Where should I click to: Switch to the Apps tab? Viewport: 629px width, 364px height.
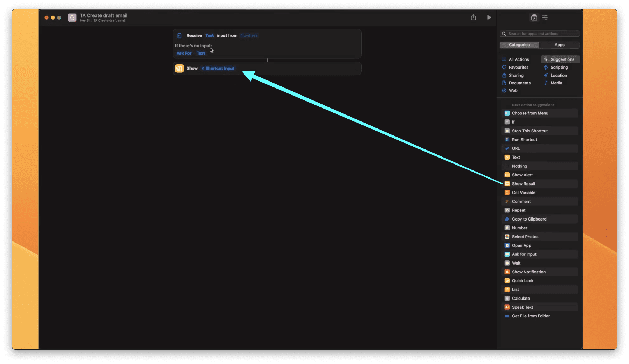[559, 45]
